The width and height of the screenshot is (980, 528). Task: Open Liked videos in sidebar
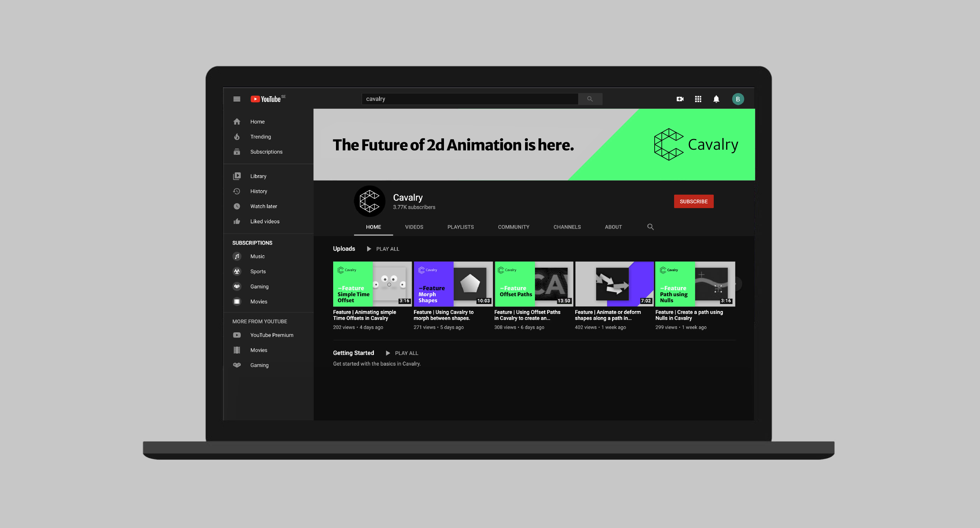pyautogui.click(x=264, y=221)
